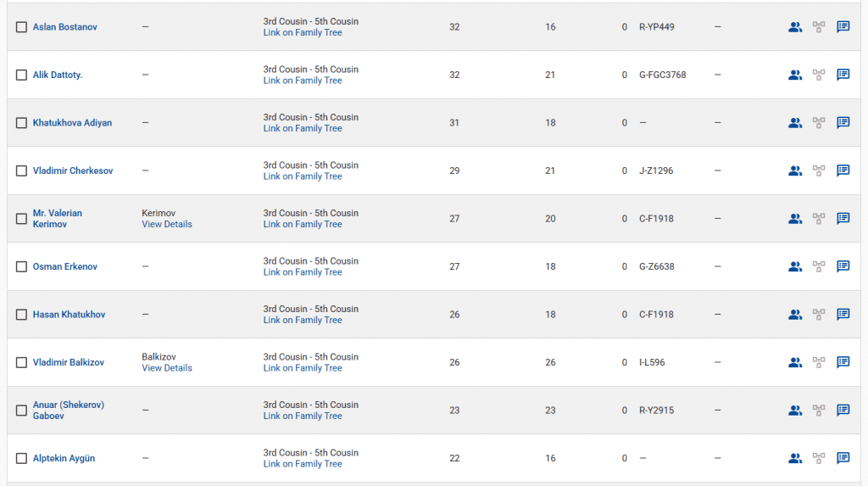This screenshot has height=486, width=868.
Task: Open notes icon for Vladimir Balkizov
Action: 843,362
